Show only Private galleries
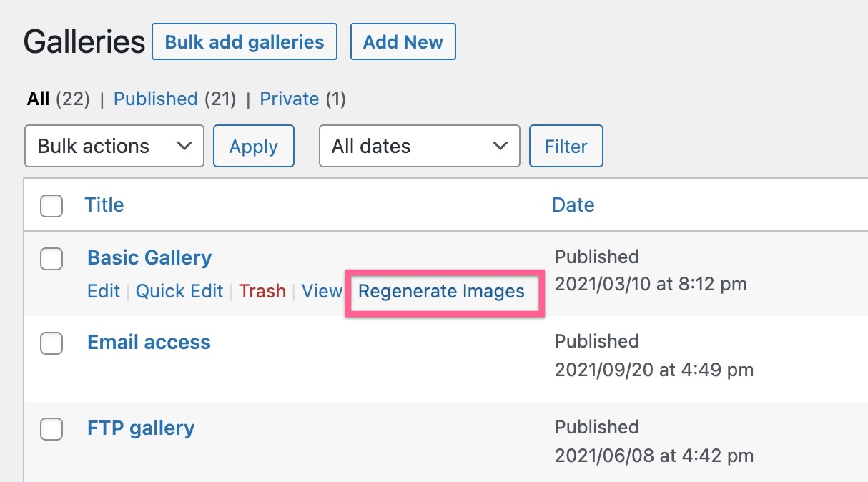 290,99
